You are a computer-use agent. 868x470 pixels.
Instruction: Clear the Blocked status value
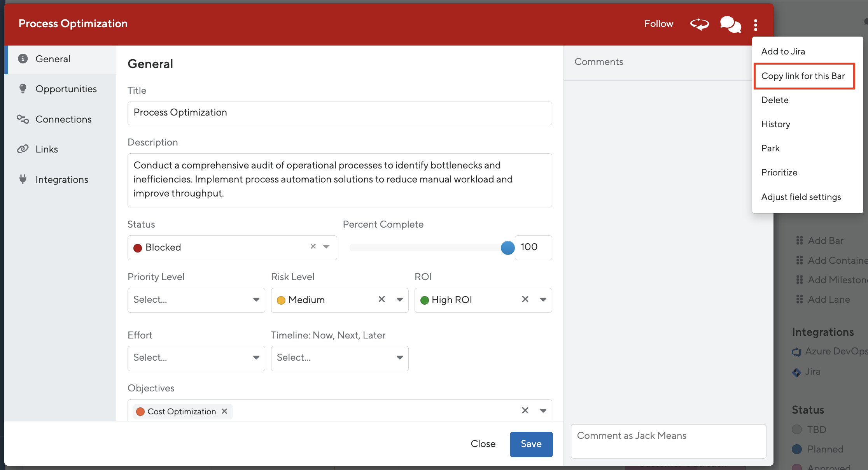click(313, 247)
